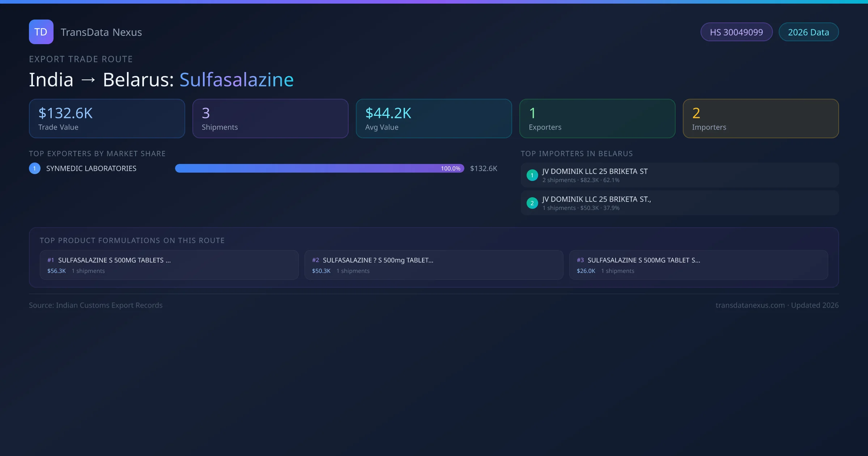Image resolution: width=868 pixels, height=456 pixels.
Task: Click the transdatanexus.com footer link
Action: tap(750, 305)
